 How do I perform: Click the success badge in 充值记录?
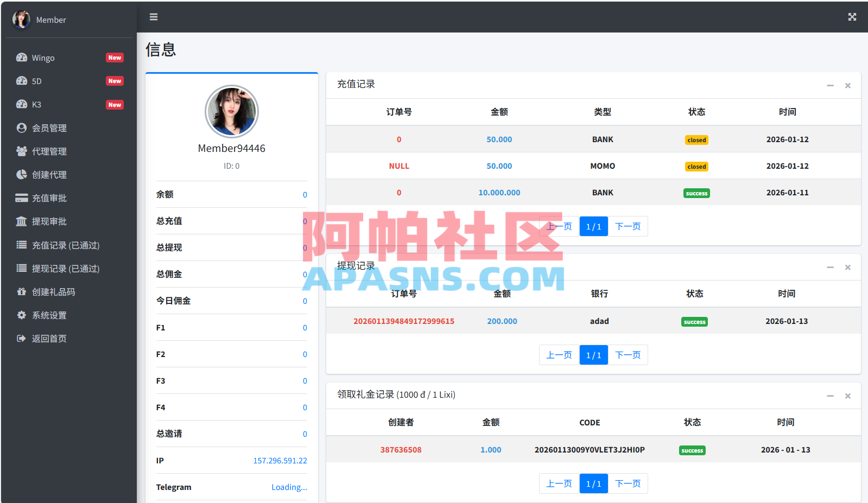[696, 193]
